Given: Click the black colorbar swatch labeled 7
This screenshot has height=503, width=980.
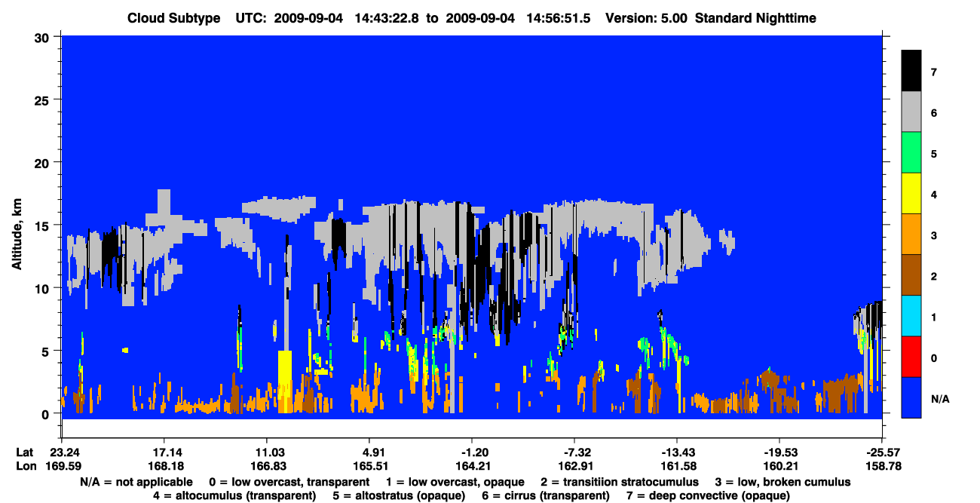Looking at the screenshot, I should pos(911,72).
